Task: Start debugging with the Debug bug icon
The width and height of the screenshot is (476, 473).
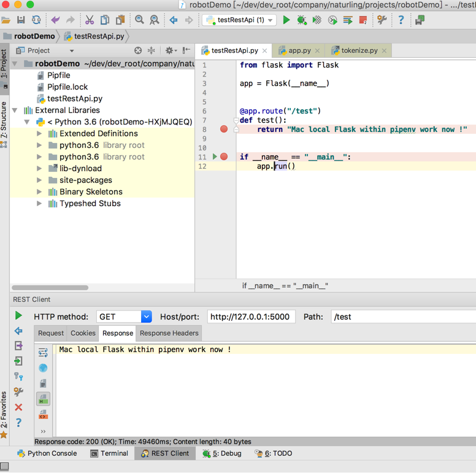Action: click(302, 20)
